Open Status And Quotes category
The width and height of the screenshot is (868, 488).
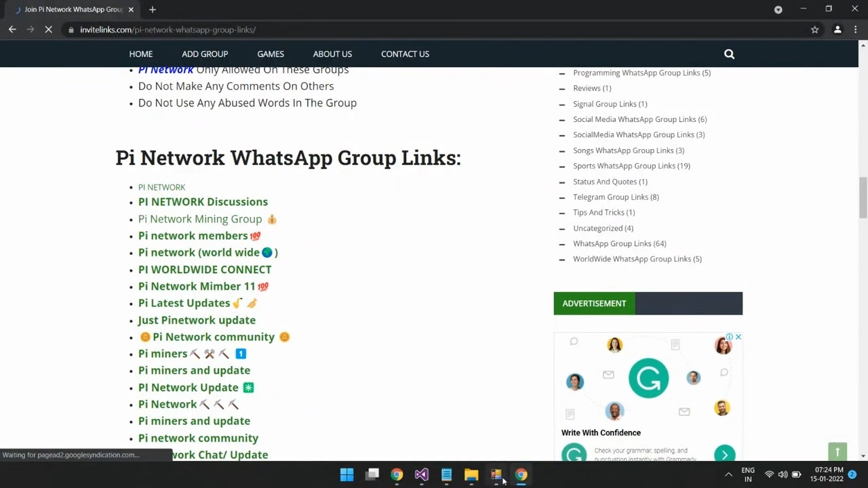tap(610, 182)
